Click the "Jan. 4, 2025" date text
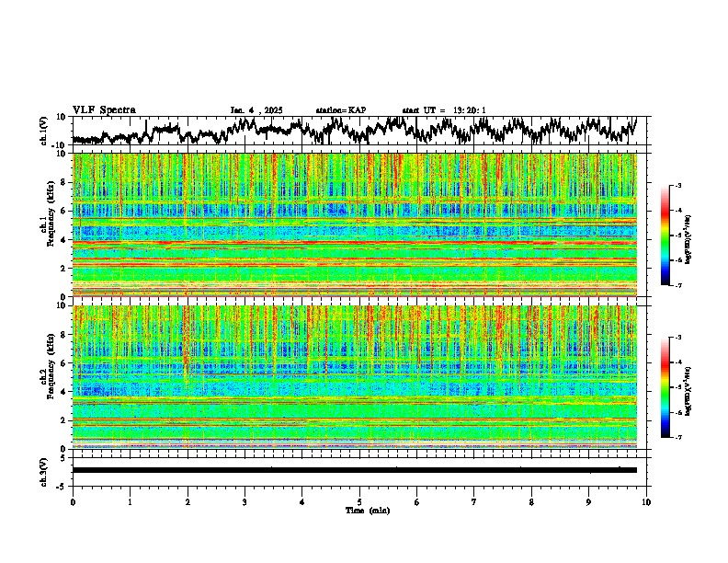This screenshot has height=563, width=728. coord(256,110)
